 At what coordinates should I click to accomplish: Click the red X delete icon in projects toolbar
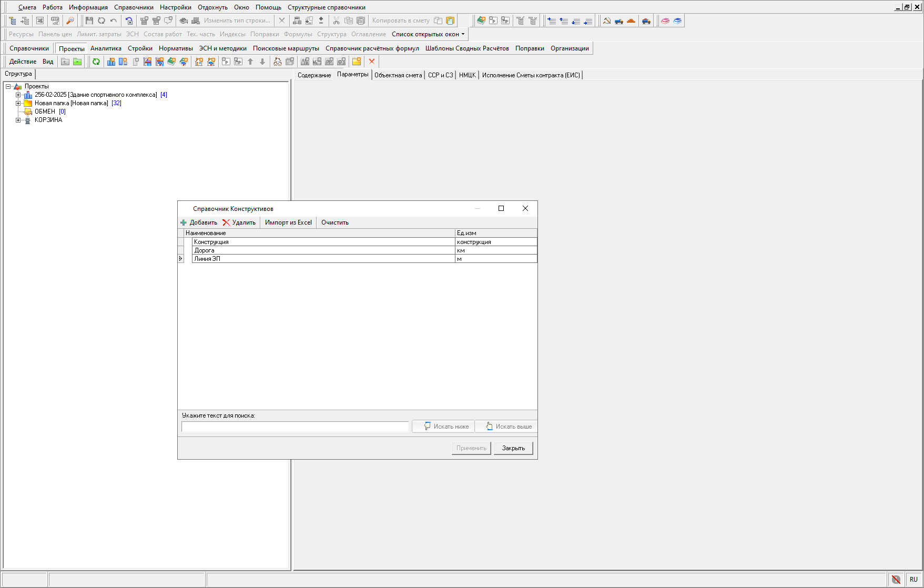pyautogui.click(x=372, y=62)
